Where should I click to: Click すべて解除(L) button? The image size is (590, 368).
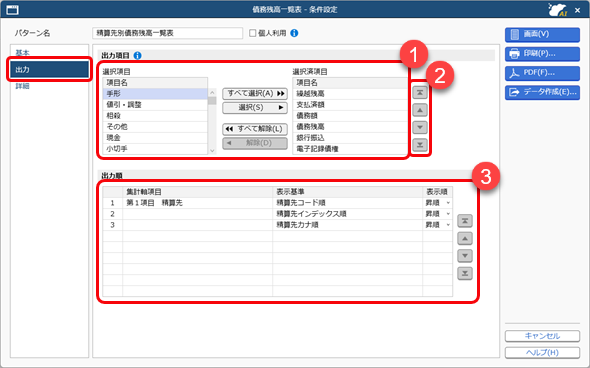[x=255, y=129]
